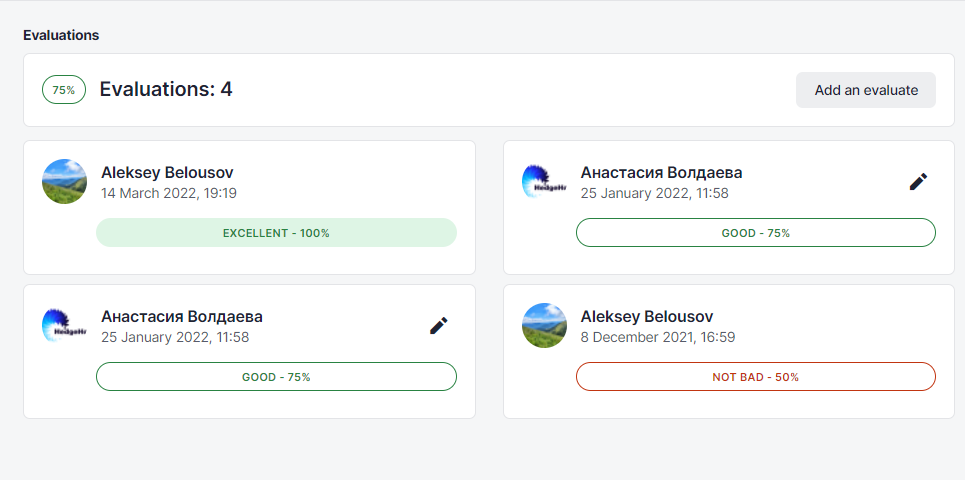
Task: Click the 75% overall score badge
Action: pyautogui.click(x=64, y=90)
